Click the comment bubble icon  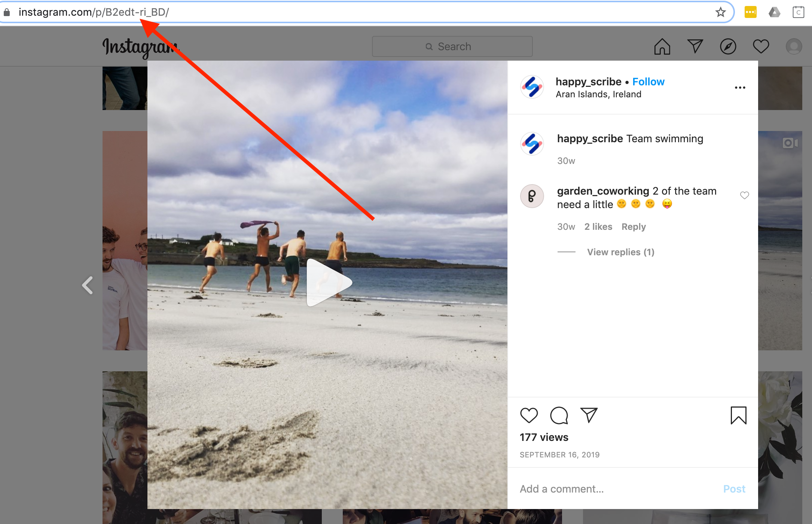559,415
